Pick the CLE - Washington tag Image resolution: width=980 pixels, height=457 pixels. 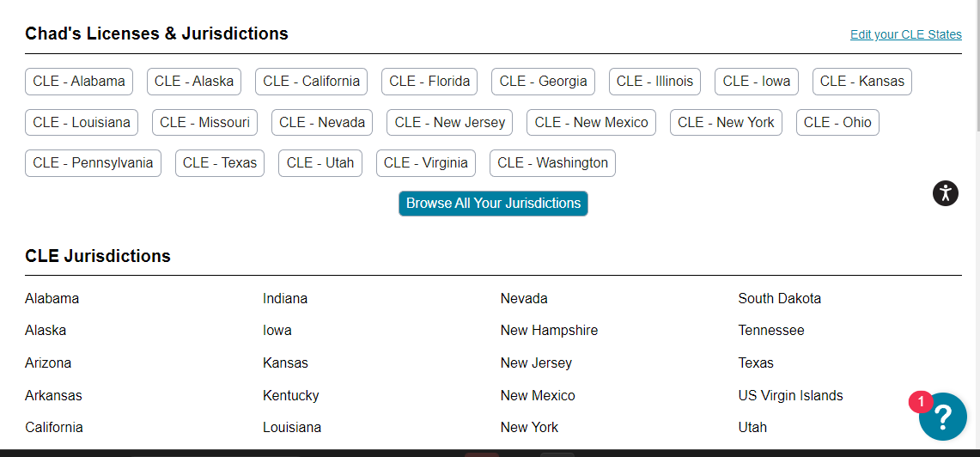(x=552, y=163)
